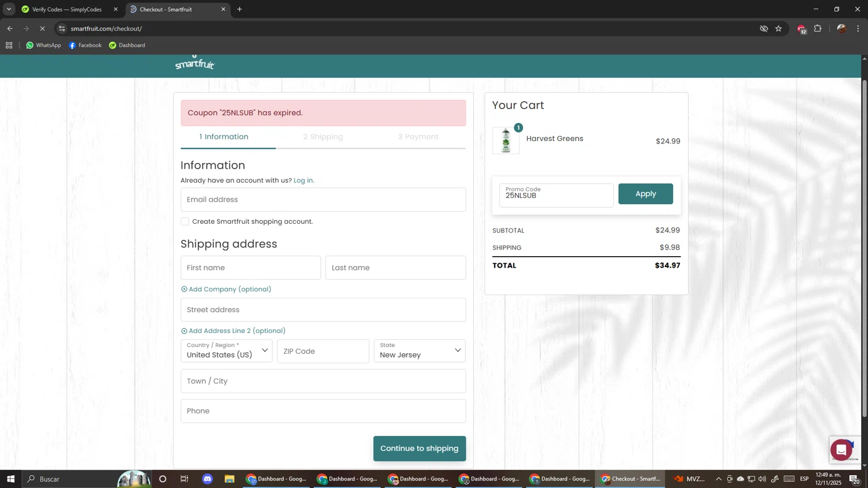Open the MVZ taskbar application
Image resolution: width=868 pixels, height=488 pixels.
click(x=690, y=479)
